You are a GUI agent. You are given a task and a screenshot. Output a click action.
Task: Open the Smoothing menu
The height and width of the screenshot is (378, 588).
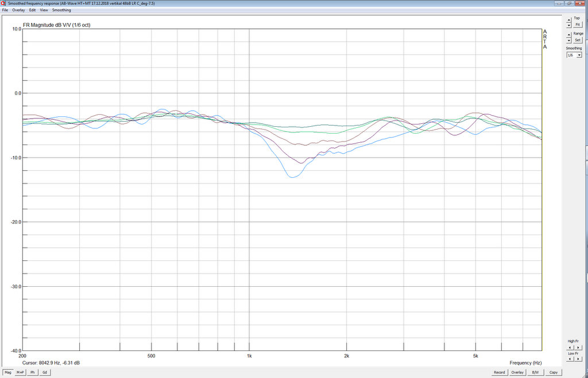61,10
